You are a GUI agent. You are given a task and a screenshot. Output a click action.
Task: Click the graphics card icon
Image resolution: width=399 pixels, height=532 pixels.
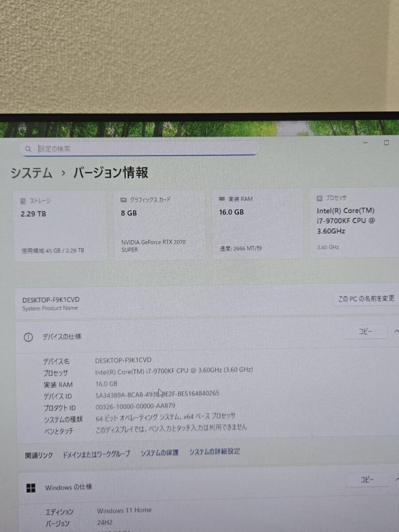pos(124,200)
